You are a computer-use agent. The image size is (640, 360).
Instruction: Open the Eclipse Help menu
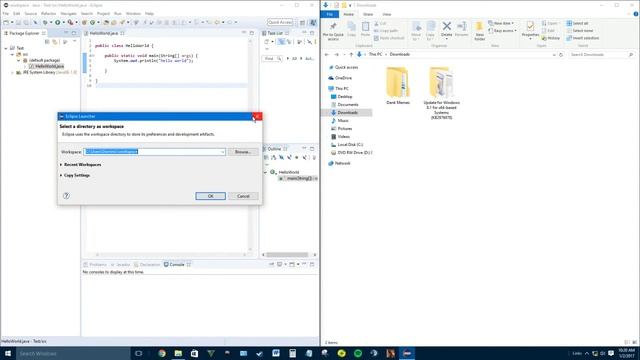[149, 13]
